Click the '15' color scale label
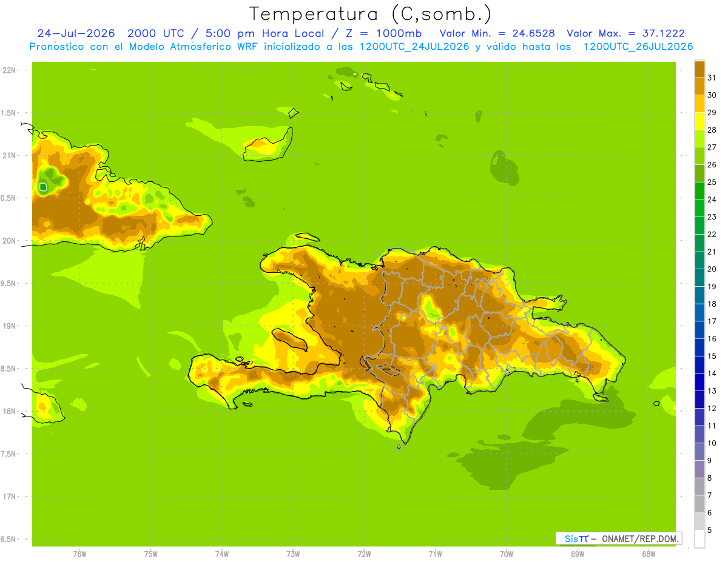 (x=712, y=356)
